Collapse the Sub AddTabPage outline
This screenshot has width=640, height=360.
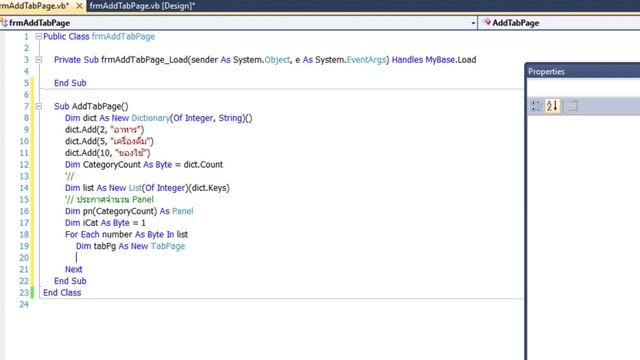pyautogui.click(x=38, y=106)
